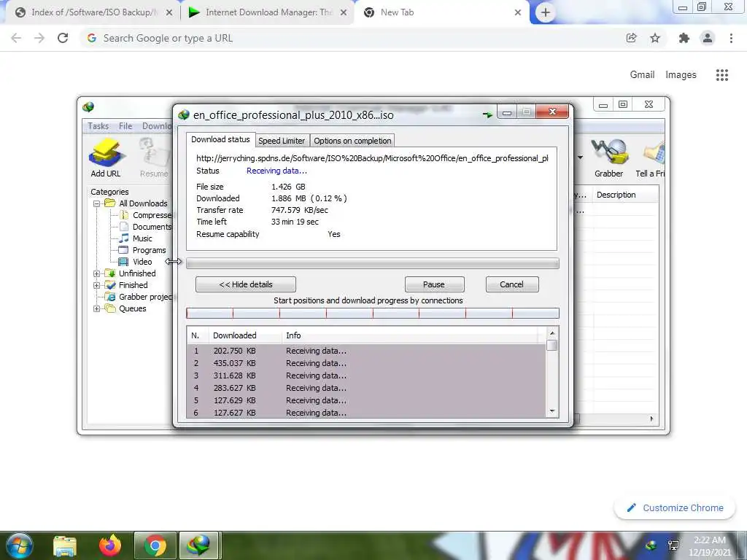Open the Chrome profile avatar
The image size is (747, 560).
(708, 38)
